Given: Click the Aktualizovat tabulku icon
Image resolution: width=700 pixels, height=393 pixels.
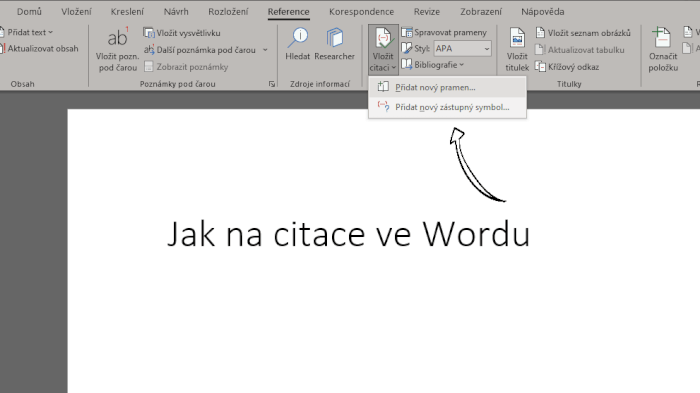Looking at the screenshot, I should pos(540,50).
